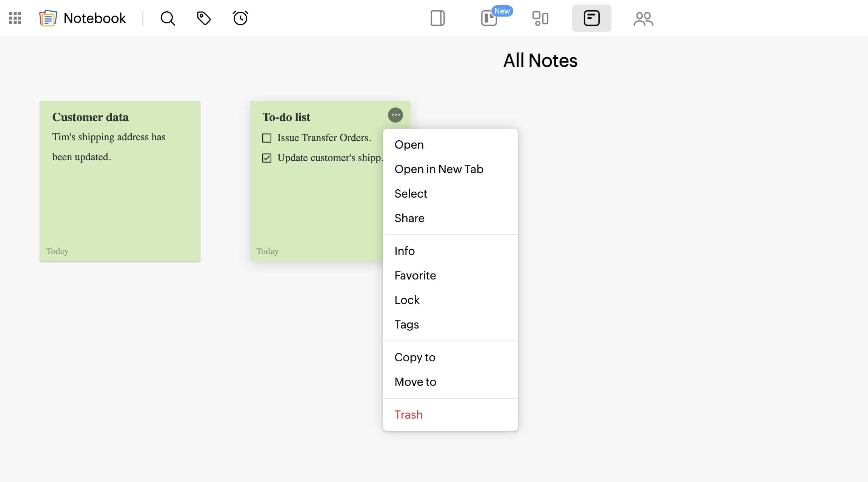868x482 pixels.
Task: Select Favorite from the context menu
Action: pyautogui.click(x=415, y=276)
